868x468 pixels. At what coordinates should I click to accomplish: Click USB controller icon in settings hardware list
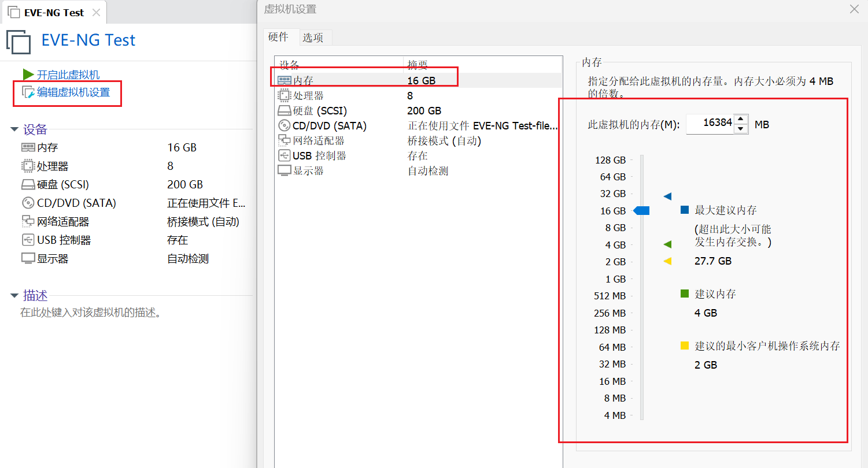coord(285,155)
